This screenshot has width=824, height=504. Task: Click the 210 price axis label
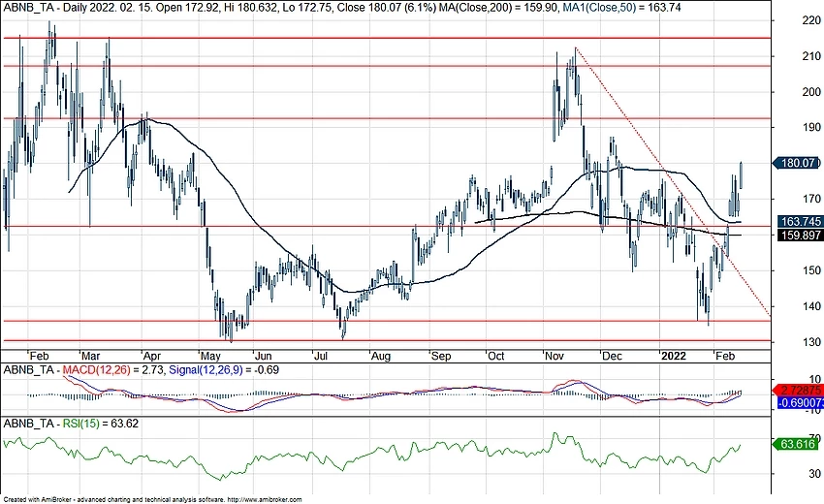point(812,56)
